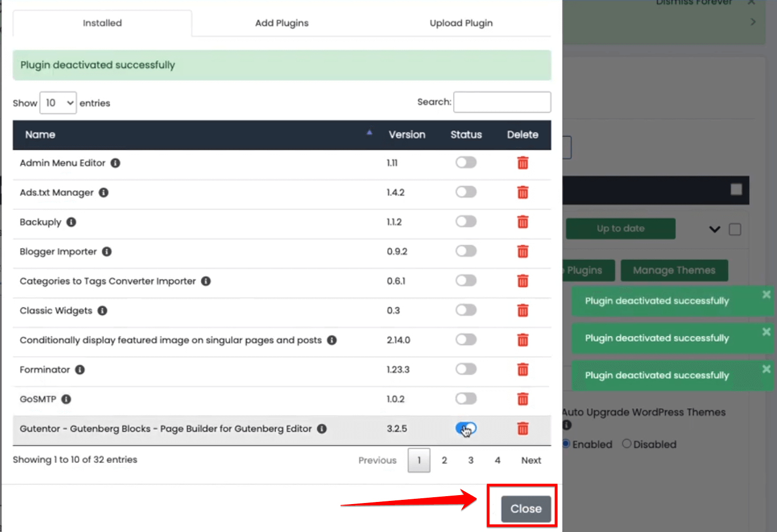Go to Next page of plugins

tap(531, 460)
